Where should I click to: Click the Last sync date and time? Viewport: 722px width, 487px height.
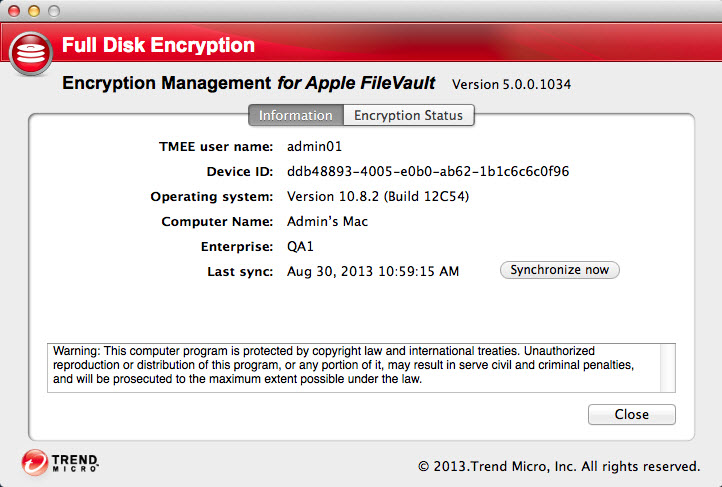click(x=373, y=271)
